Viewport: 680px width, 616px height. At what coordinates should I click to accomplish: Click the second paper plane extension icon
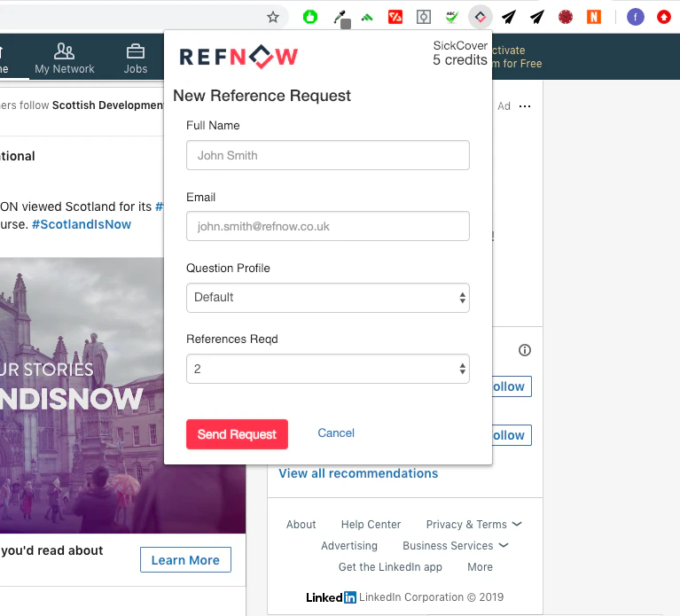[537, 18]
